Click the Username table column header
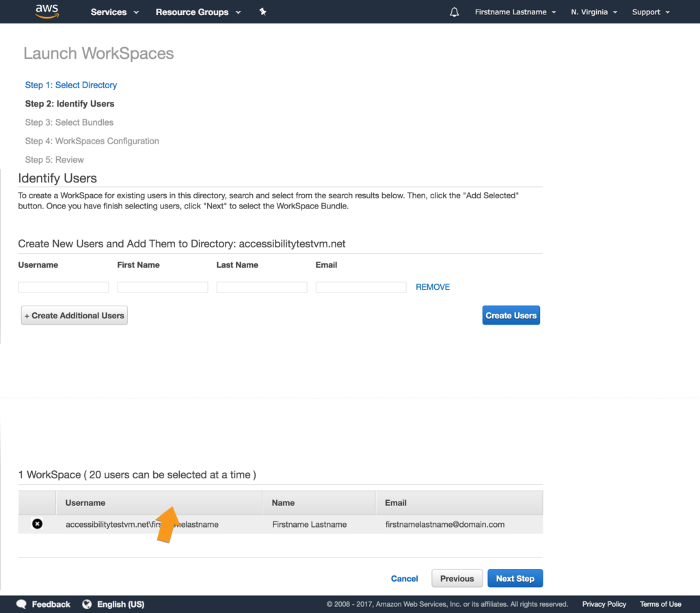700x613 pixels. coord(159,503)
